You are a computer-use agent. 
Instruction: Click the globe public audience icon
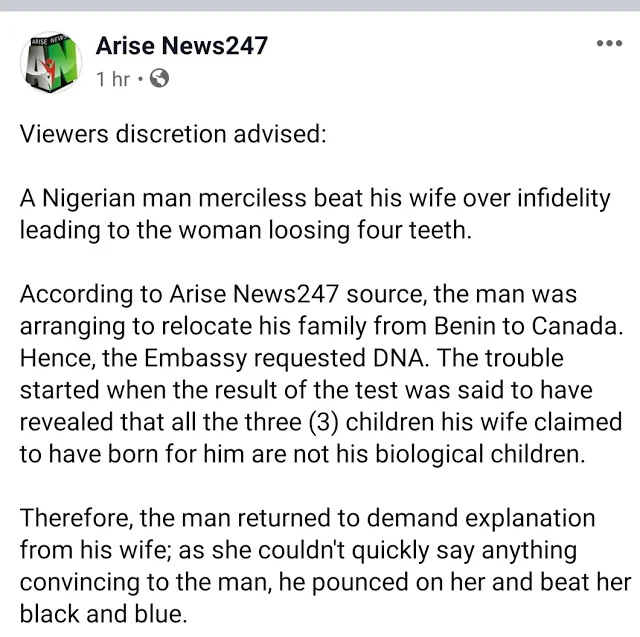pyautogui.click(x=158, y=79)
